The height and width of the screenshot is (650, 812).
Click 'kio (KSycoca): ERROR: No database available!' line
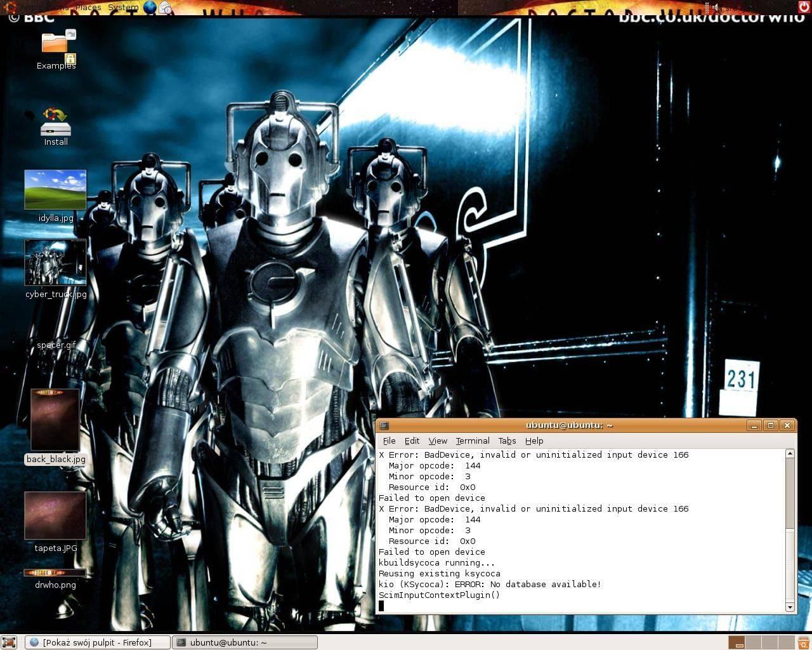(x=490, y=584)
